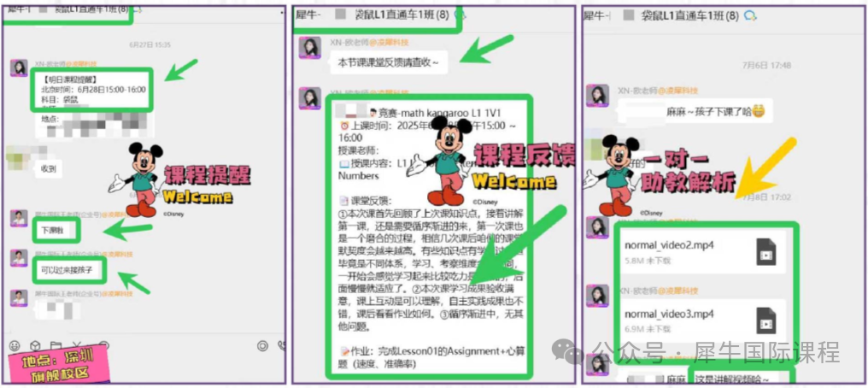This screenshot has width=868, height=388.
Task: Click sender name above normal_video3.mp4
Action: 658,291
